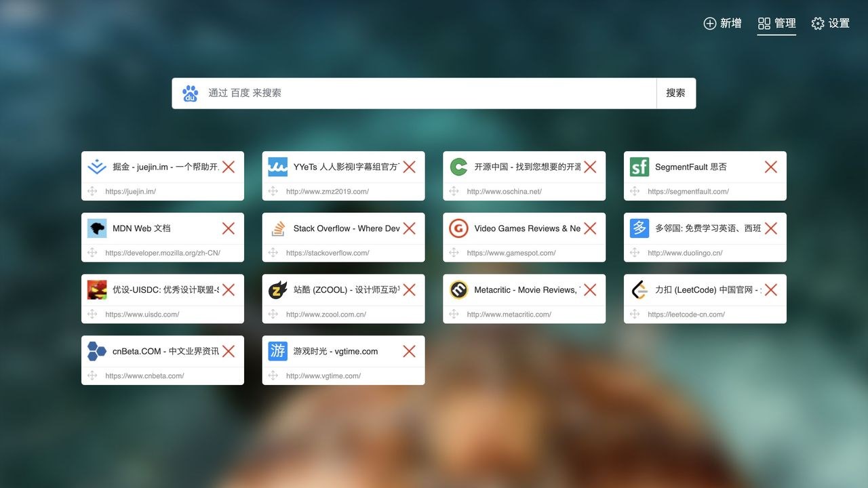Click the Stack Overflow site icon

click(x=278, y=228)
